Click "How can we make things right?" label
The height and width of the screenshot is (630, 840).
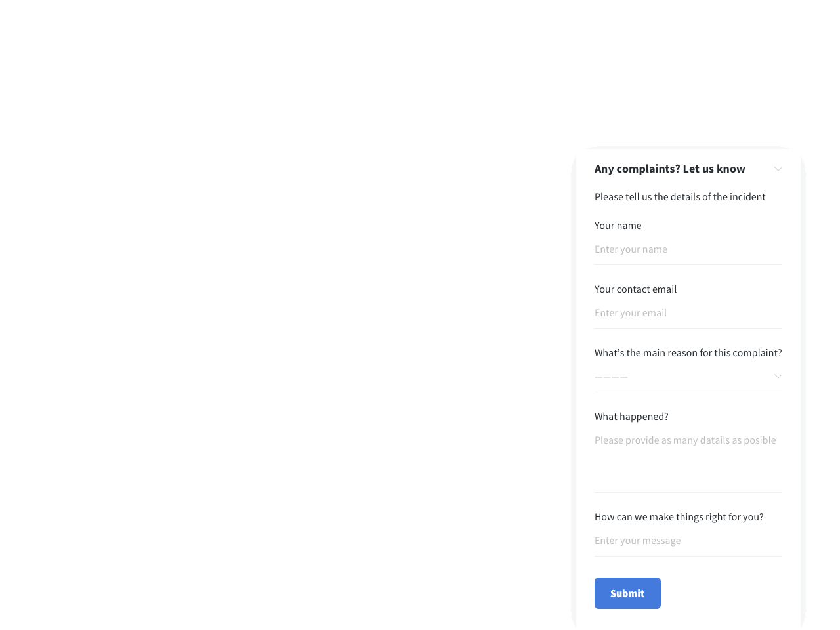[679, 516]
